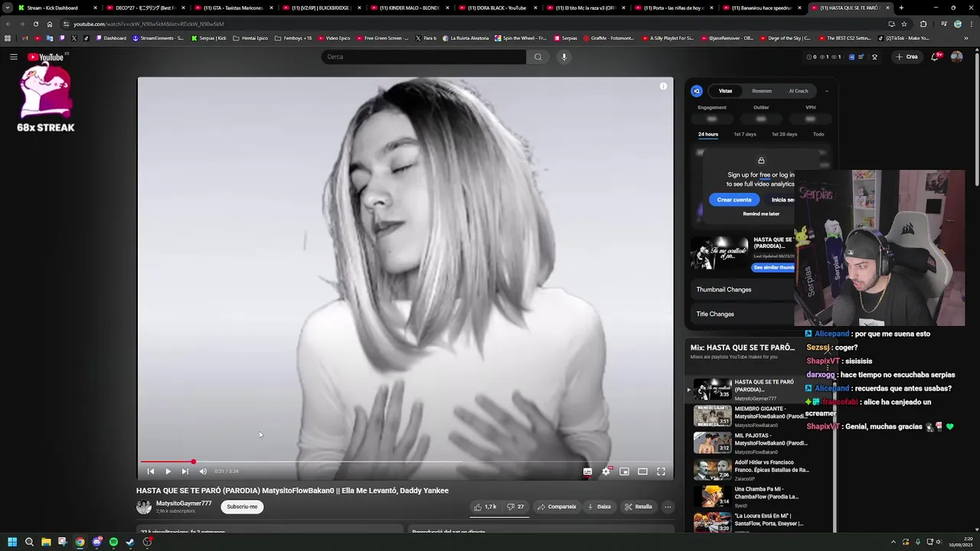This screenshot has width=980, height=551.
Task: Switch to the AI Coach tab
Action: click(799, 91)
